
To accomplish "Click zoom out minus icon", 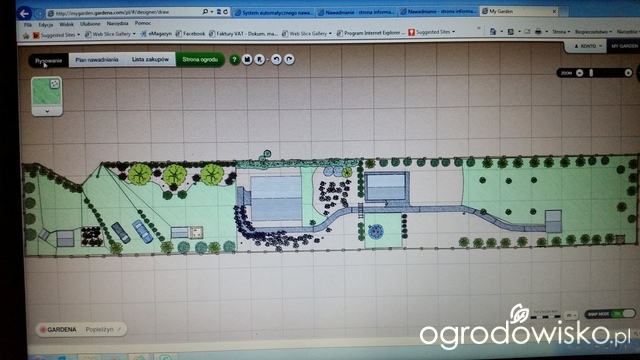I will coord(580,73).
